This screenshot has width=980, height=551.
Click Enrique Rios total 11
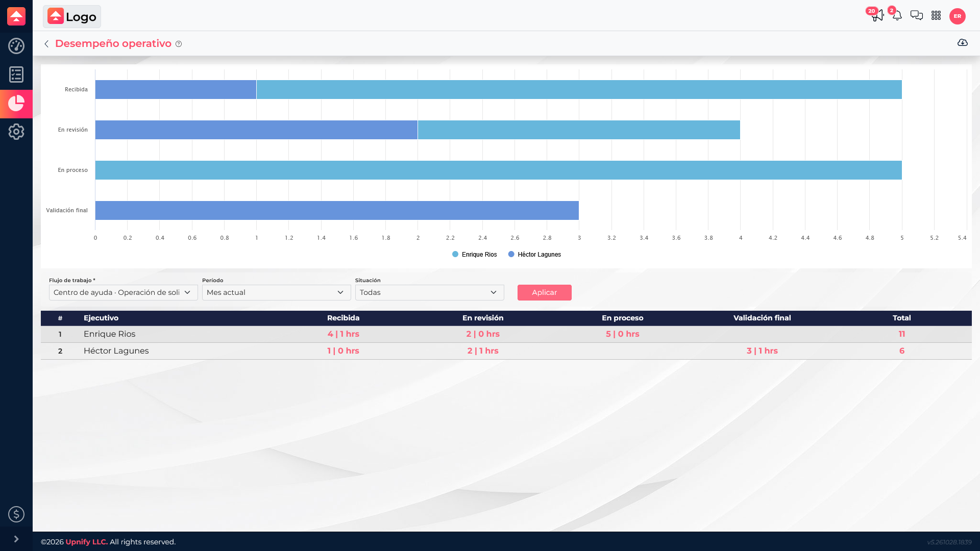tap(902, 334)
